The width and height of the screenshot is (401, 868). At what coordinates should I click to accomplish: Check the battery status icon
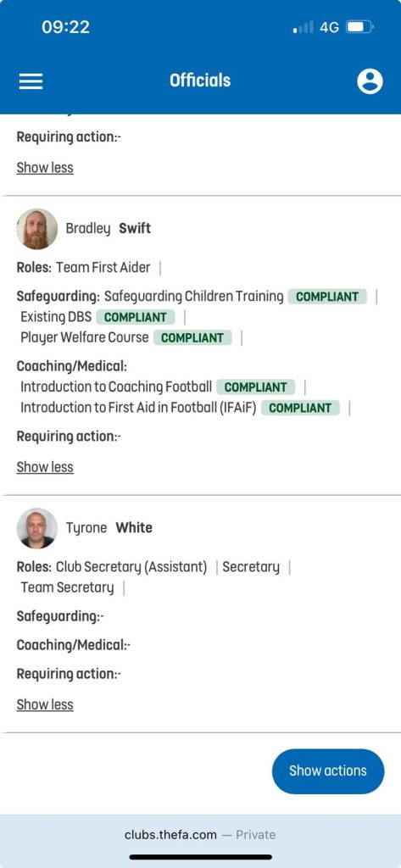pyautogui.click(x=359, y=26)
